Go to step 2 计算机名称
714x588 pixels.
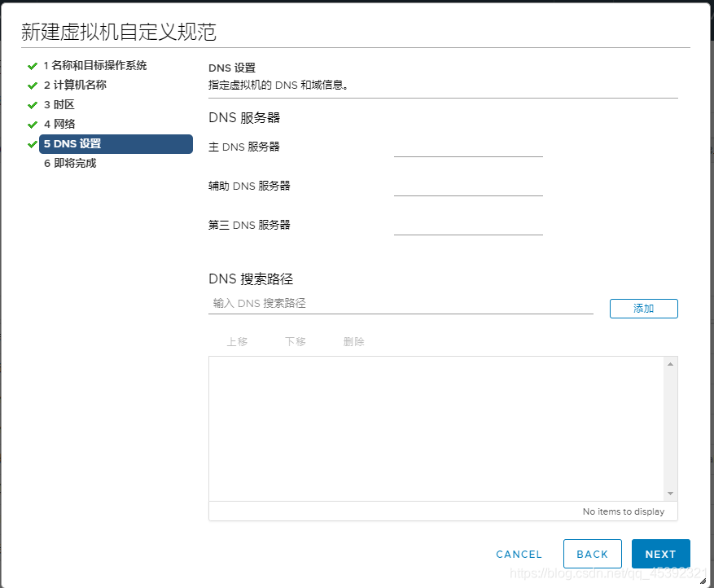(75, 85)
